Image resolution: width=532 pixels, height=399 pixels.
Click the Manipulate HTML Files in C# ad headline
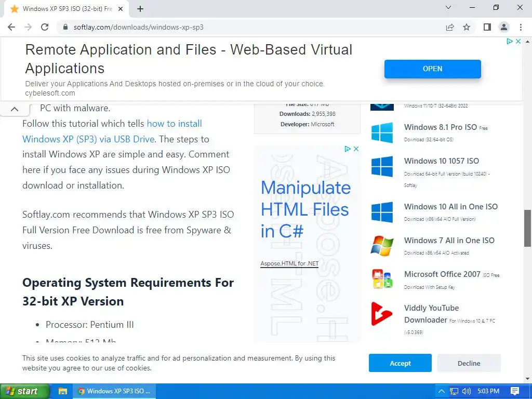click(305, 209)
